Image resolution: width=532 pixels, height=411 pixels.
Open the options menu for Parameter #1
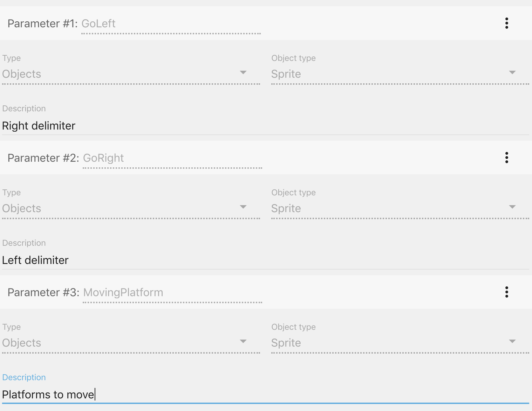click(x=506, y=23)
